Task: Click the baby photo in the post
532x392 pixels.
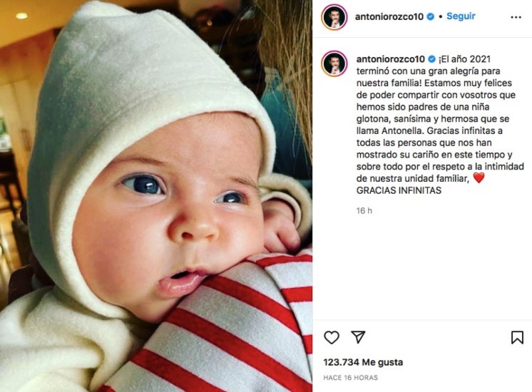Action: pos(156,196)
